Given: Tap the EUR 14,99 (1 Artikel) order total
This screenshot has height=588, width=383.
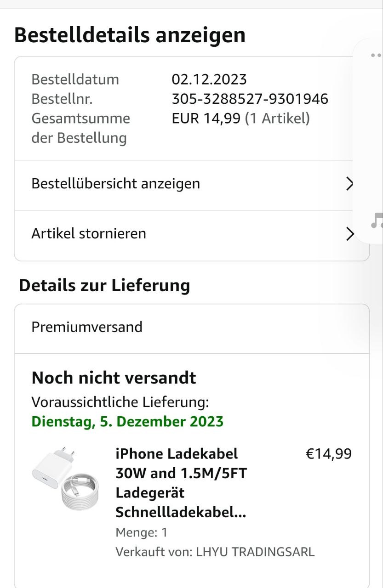Looking at the screenshot, I should (240, 119).
